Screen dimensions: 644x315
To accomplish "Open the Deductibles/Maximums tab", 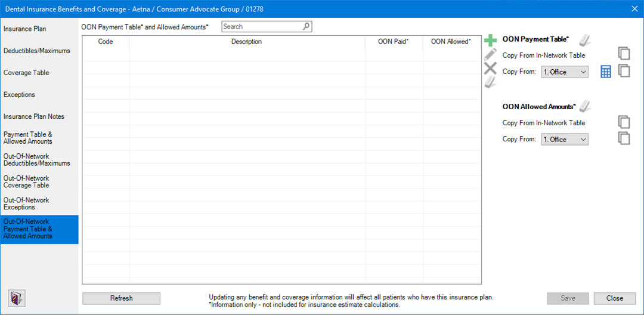I will coord(37,51).
